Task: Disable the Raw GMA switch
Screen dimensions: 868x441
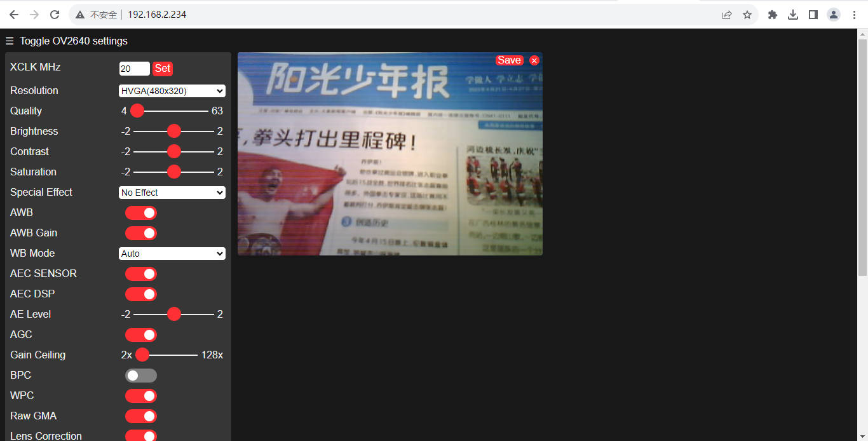Action: coord(141,416)
